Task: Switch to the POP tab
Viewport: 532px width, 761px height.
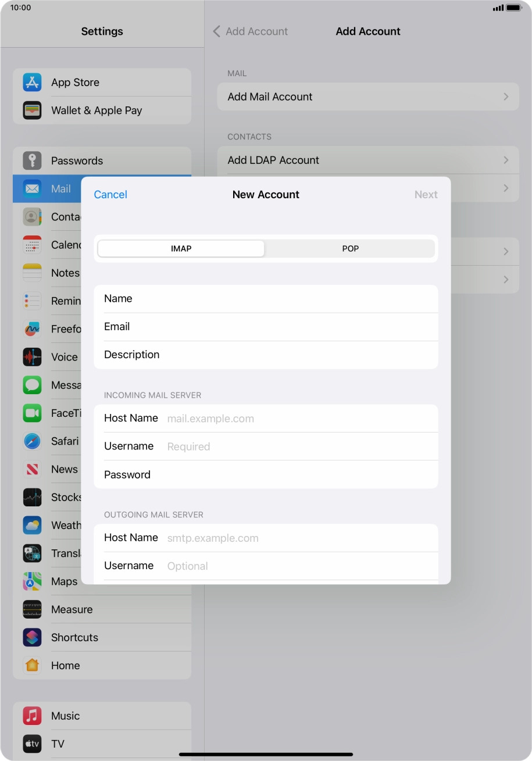Action: click(x=350, y=248)
